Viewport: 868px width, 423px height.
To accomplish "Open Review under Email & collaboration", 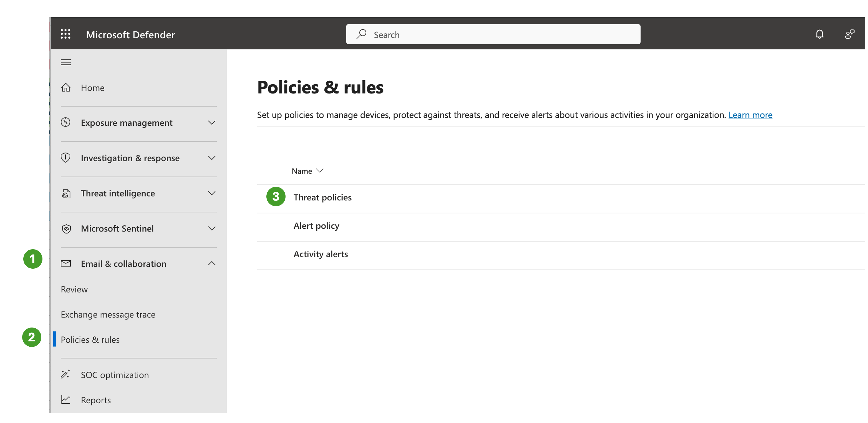I will tap(74, 289).
